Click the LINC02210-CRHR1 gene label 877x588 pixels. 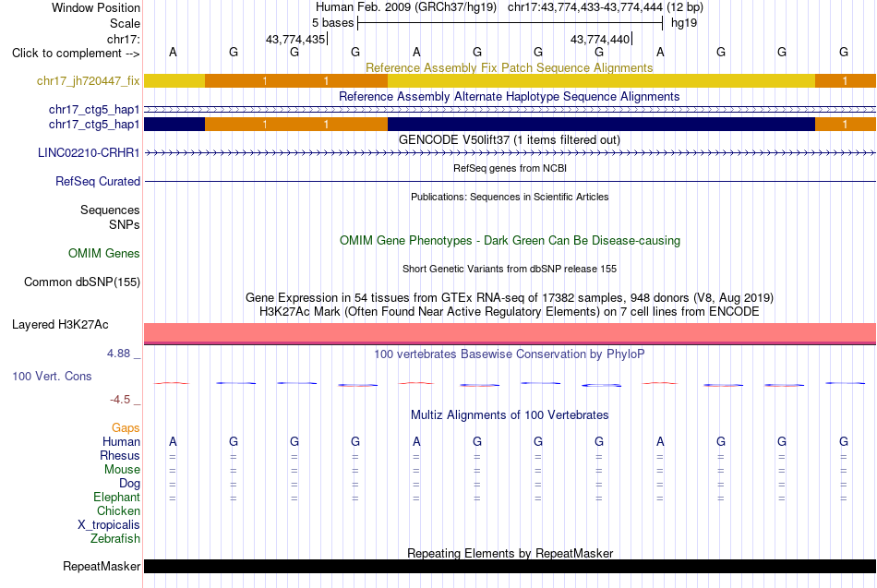click(89, 152)
